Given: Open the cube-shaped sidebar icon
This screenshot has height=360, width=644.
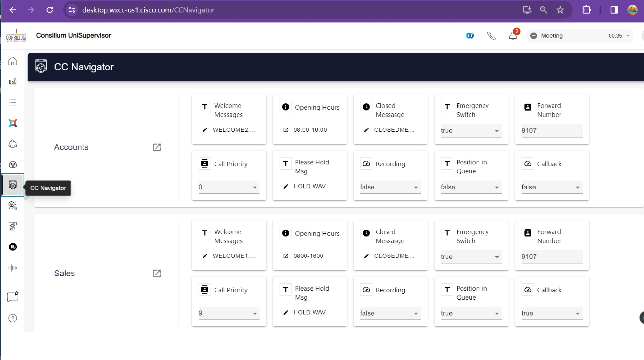Looking at the screenshot, I should [x=13, y=164].
